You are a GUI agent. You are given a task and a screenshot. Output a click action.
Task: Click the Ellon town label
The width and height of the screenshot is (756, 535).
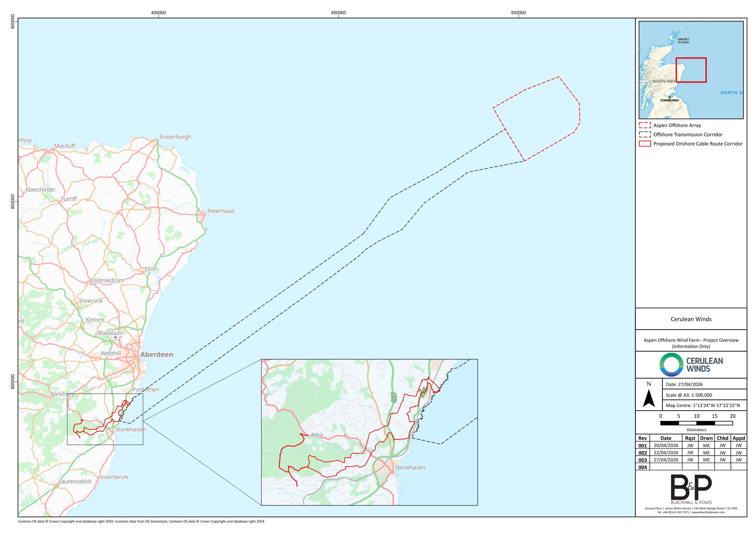[151, 269]
